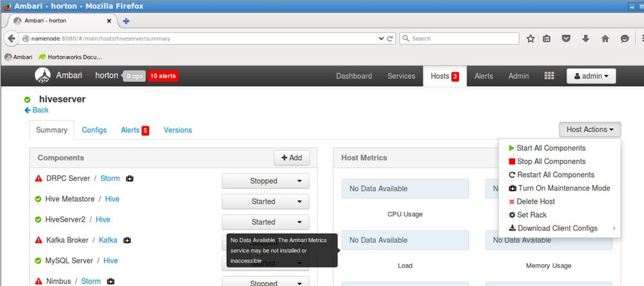Viewport: 644px width, 286px height.
Task: Click the Firefox back arrow button
Action: click(12, 39)
